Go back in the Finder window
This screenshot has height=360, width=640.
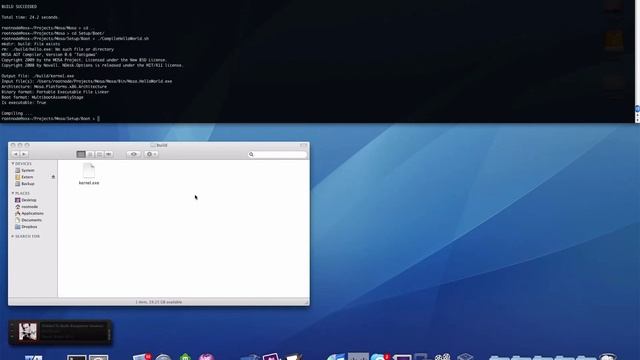click(x=16, y=154)
